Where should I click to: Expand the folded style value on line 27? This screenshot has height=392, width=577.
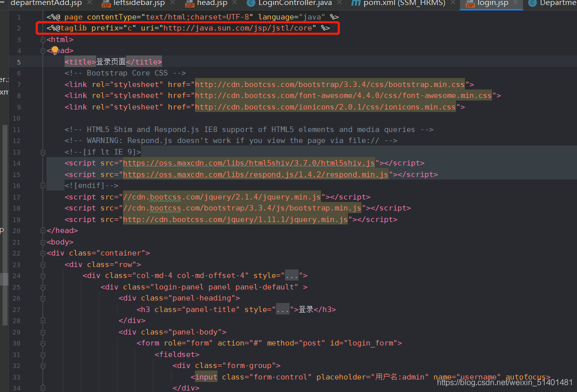[282, 309]
